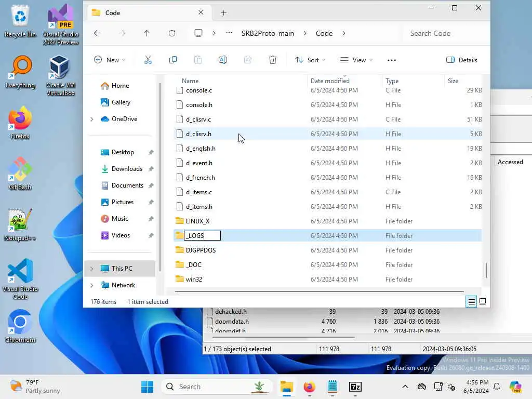Open Oracle VM VirtualBox shortcut
This screenshot has width=532, height=399.
[x=60, y=75]
